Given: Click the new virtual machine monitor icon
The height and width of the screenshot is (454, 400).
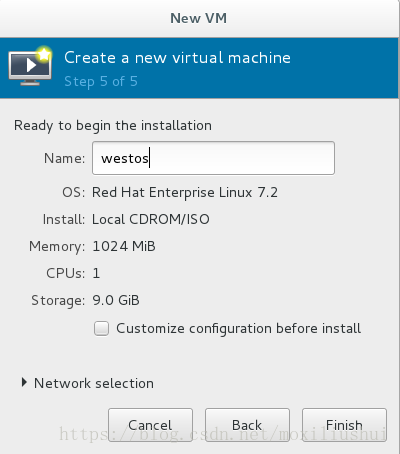Looking at the screenshot, I should pyautogui.click(x=30, y=66).
